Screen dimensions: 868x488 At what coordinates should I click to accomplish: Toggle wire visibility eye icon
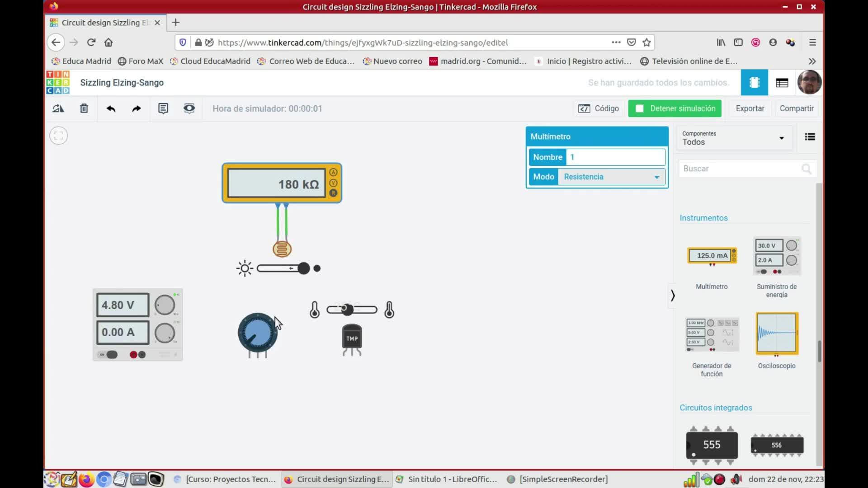(x=189, y=108)
